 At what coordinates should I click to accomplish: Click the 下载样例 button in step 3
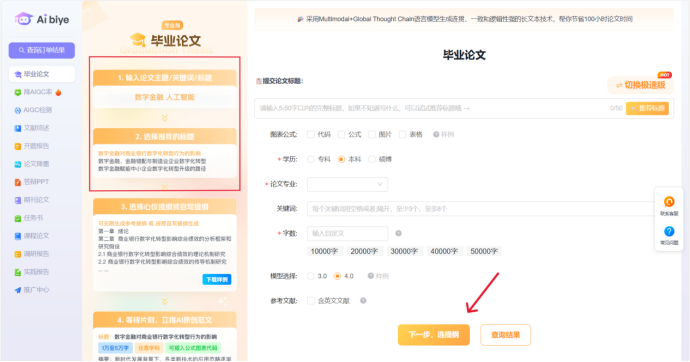(217, 279)
